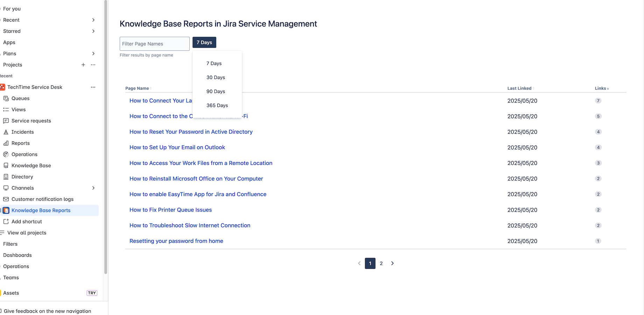
Task: Expand the Starred menu chevron
Action: pos(93,31)
